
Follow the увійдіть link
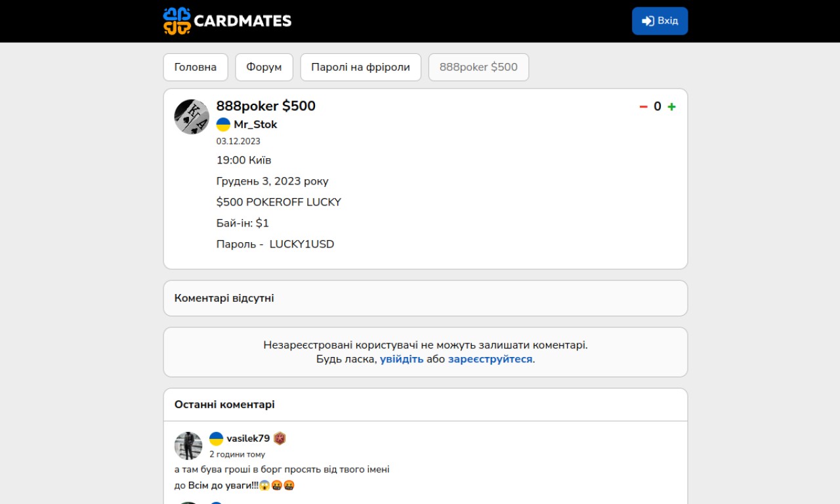tap(402, 359)
